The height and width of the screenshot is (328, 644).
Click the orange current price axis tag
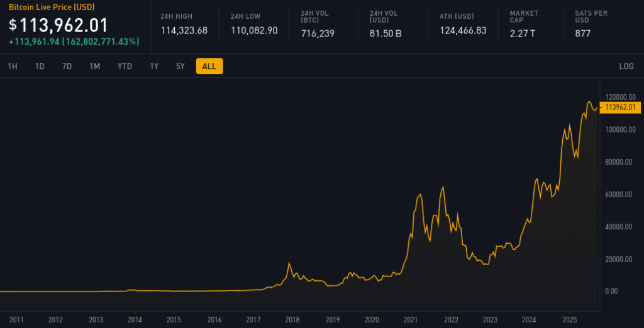(620, 107)
